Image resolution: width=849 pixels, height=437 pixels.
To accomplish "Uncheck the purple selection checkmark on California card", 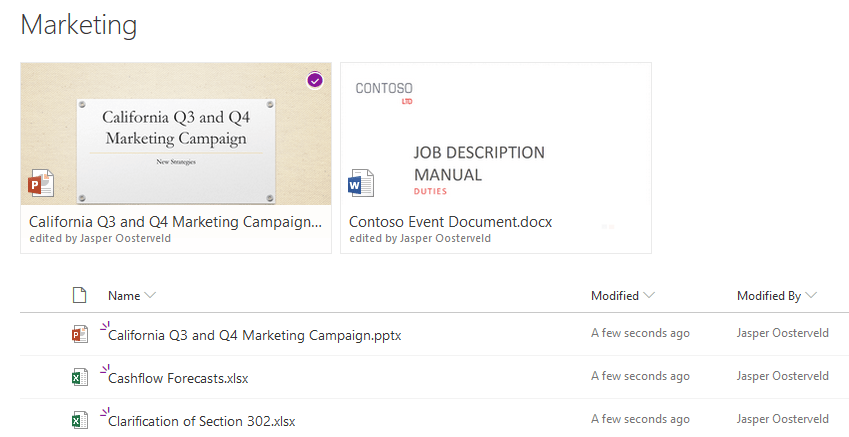I will [x=315, y=81].
